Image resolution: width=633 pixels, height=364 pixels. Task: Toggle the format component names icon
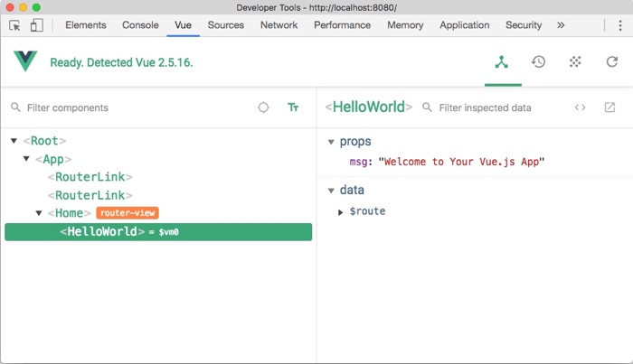(x=293, y=107)
